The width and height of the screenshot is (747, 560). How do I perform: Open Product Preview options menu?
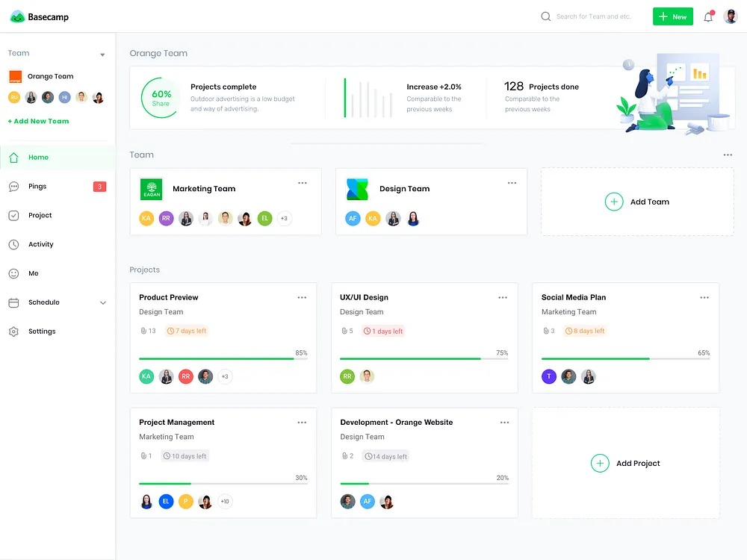click(x=302, y=298)
